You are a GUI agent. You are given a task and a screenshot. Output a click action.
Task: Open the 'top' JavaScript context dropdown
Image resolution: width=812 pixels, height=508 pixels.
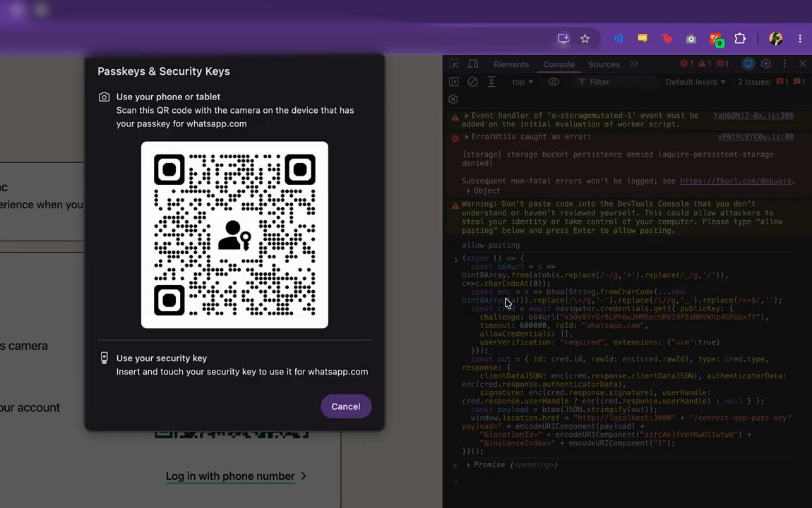(522, 82)
